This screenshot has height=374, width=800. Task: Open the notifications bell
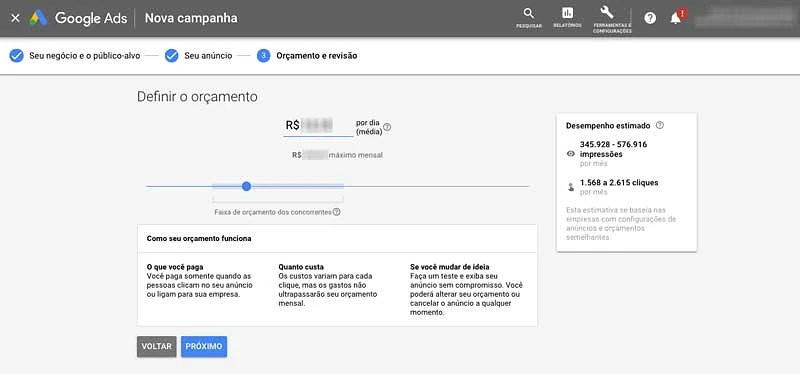[676, 18]
